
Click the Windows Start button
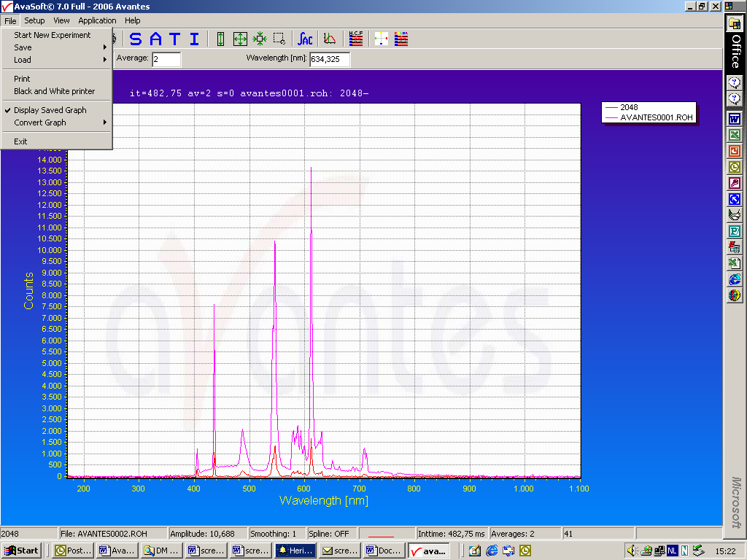coord(22,551)
